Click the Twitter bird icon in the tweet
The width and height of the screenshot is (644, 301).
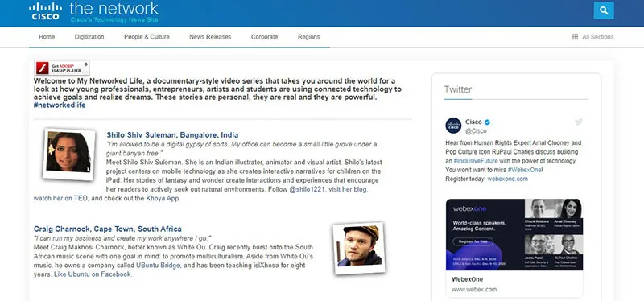point(579,122)
